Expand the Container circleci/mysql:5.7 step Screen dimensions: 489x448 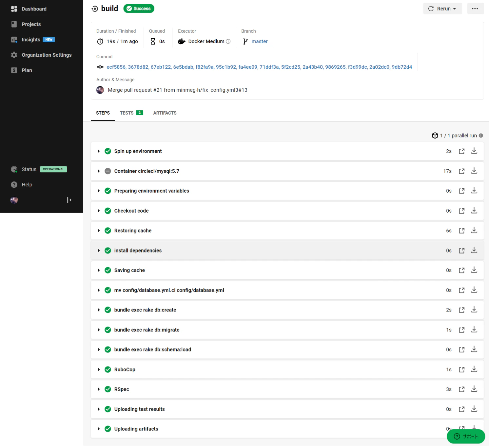99,171
